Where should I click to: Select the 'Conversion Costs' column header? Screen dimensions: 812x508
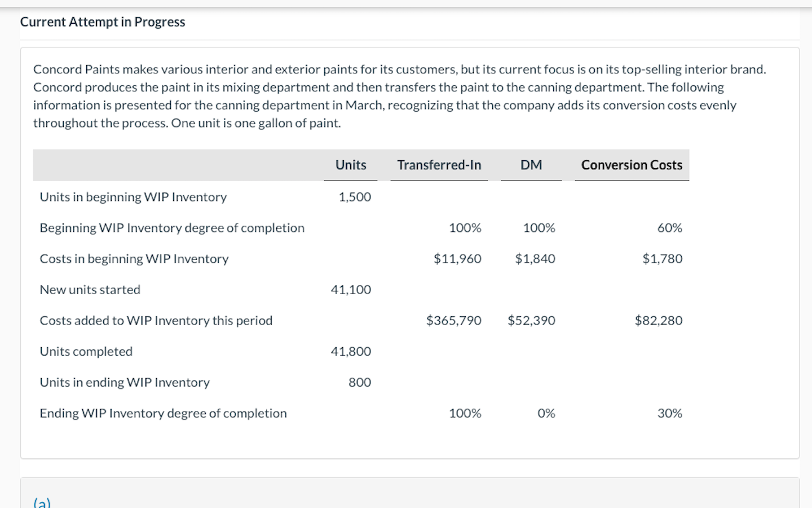pyautogui.click(x=632, y=165)
